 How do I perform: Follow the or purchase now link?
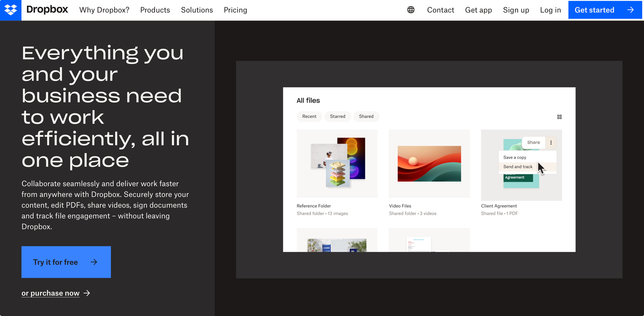tap(51, 293)
